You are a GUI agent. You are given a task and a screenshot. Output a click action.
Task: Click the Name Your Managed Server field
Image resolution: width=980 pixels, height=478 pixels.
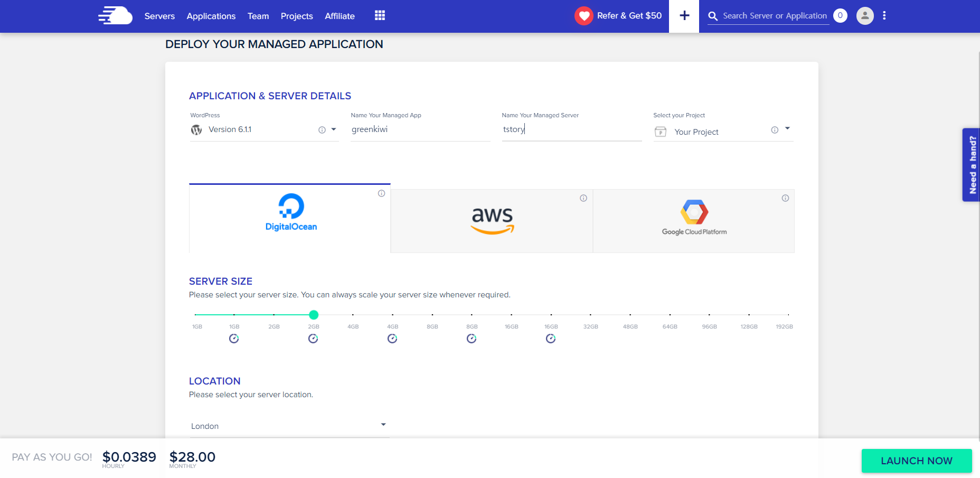coord(572,129)
